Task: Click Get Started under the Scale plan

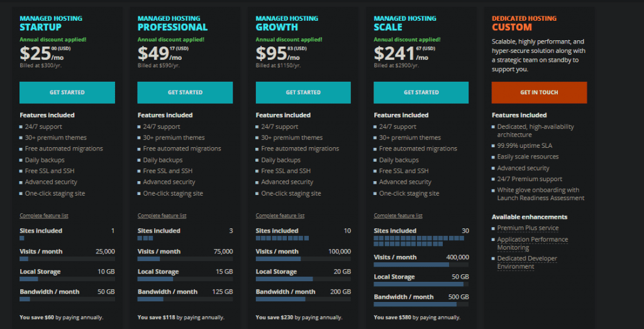Action: click(421, 92)
